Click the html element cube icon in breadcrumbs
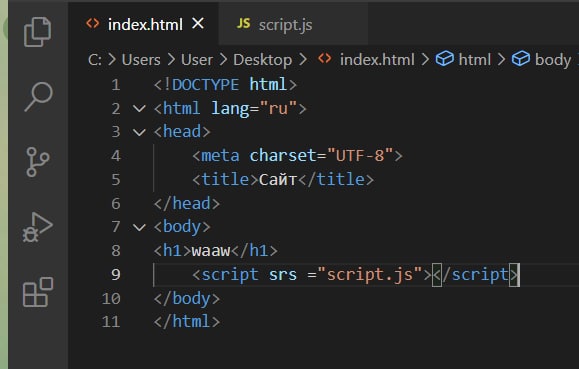This screenshot has width=579, height=369. [x=445, y=59]
